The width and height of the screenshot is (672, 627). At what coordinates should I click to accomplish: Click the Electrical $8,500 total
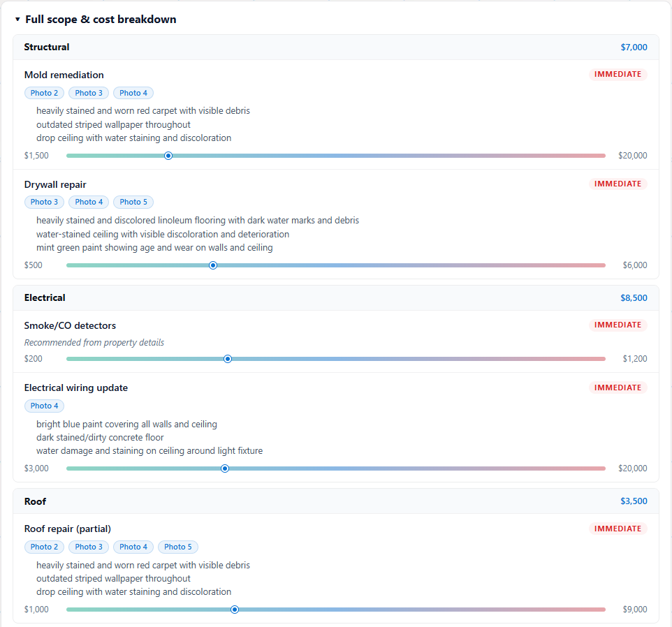pos(634,297)
